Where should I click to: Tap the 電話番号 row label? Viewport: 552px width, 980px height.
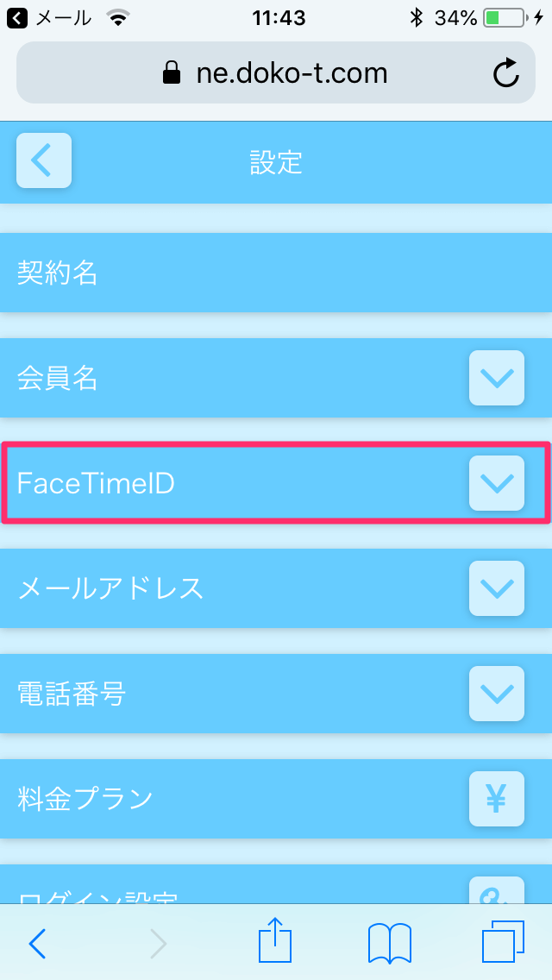71,694
